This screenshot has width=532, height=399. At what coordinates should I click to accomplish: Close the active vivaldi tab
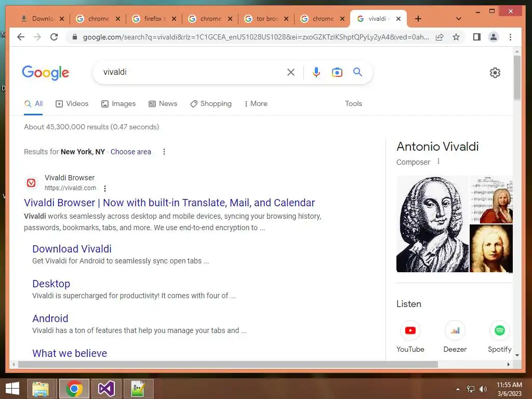pyautogui.click(x=398, y=19)
